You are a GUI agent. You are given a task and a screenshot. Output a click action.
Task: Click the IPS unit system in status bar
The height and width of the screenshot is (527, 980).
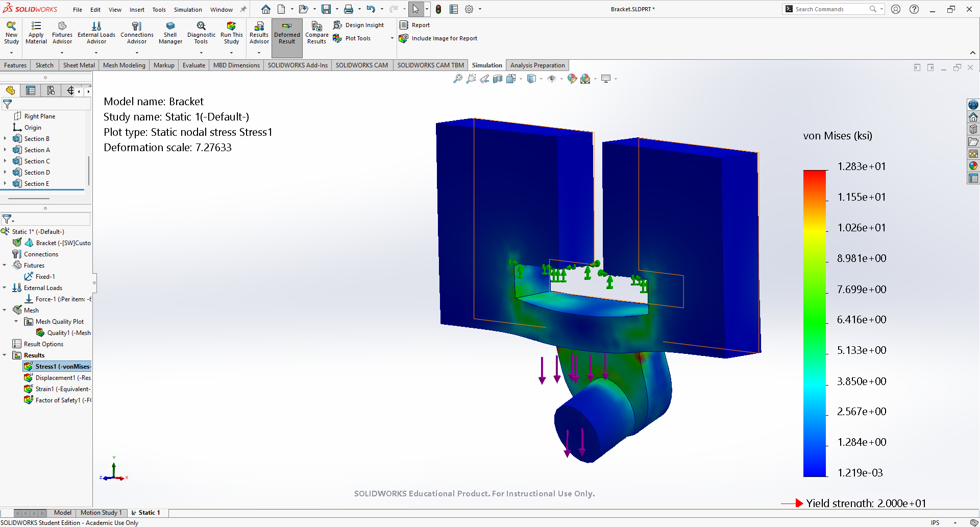[935, 522]
